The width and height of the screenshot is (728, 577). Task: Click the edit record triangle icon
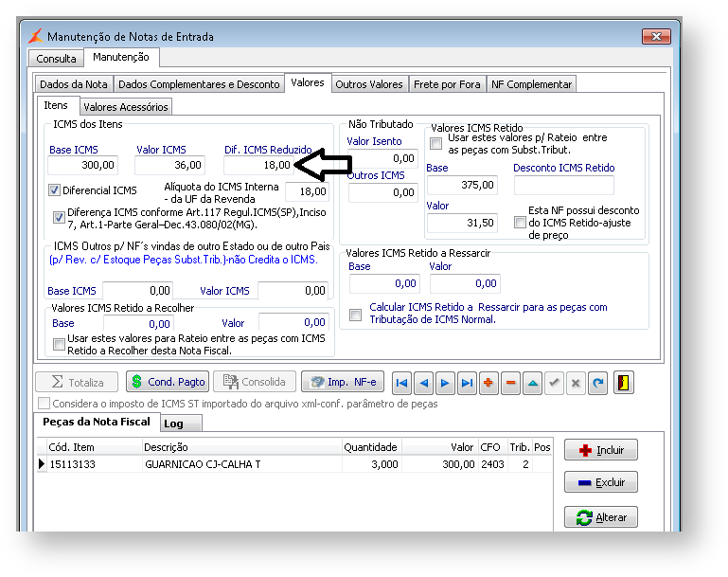point(532,383)
